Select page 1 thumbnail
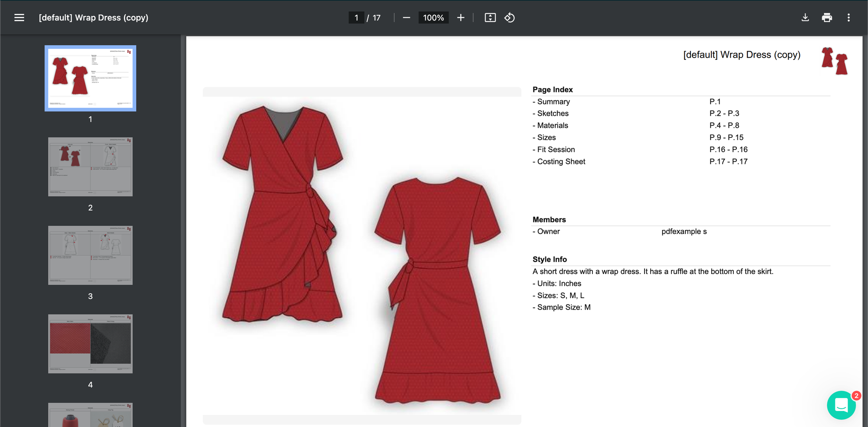This screenshot has width=868, height=427. tap(90, 78)
